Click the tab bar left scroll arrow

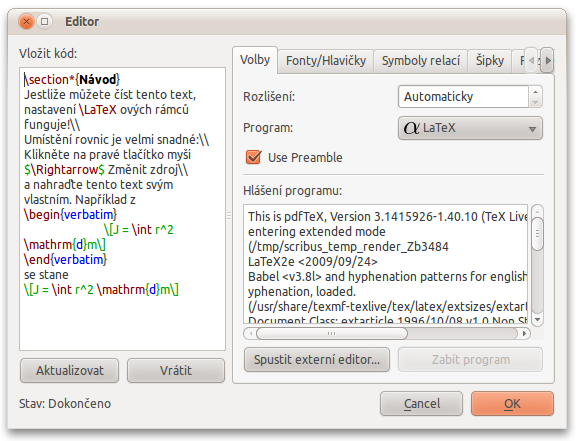[x=532, y=60]
